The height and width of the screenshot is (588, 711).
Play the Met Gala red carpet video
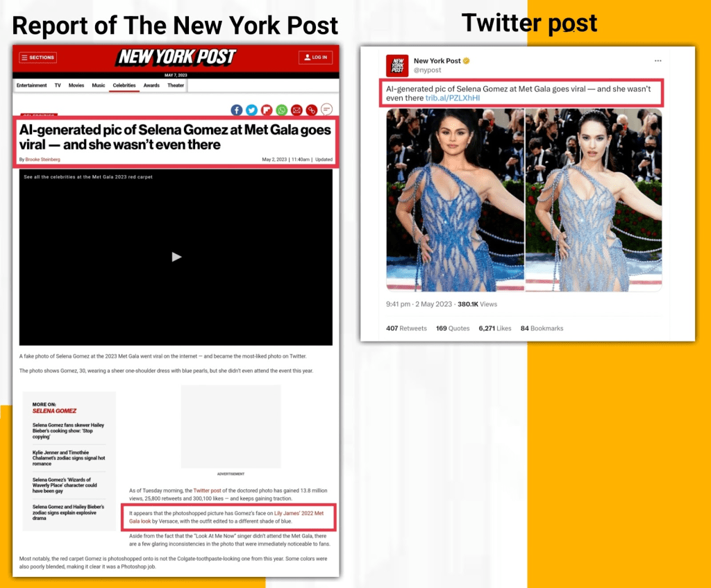176,257
